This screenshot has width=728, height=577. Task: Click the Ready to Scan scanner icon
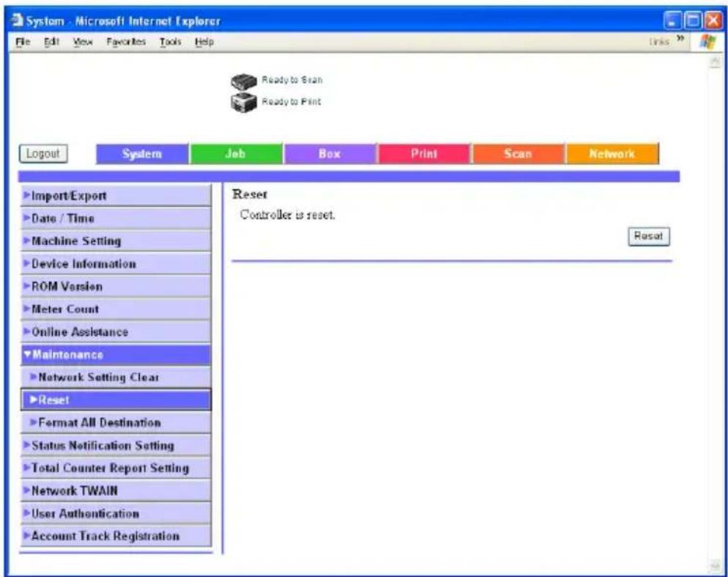(x=243, y=81)
